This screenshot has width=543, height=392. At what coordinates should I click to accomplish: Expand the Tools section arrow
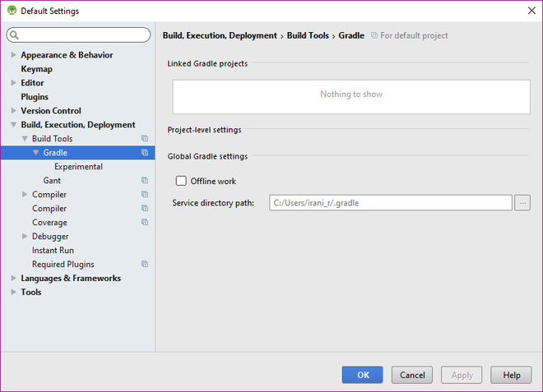click(x=13, y=292)
